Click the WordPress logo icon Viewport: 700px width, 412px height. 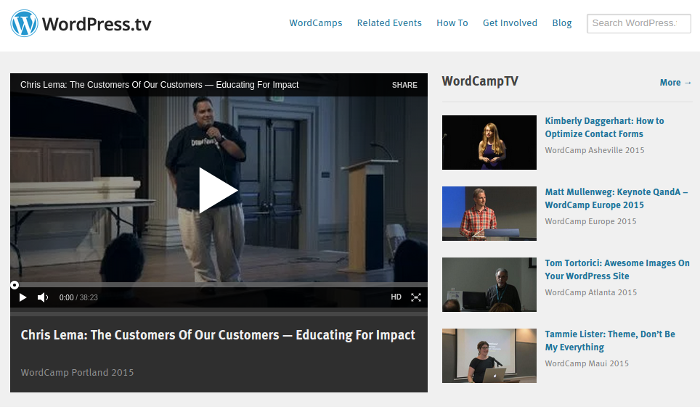click(24, 23)
